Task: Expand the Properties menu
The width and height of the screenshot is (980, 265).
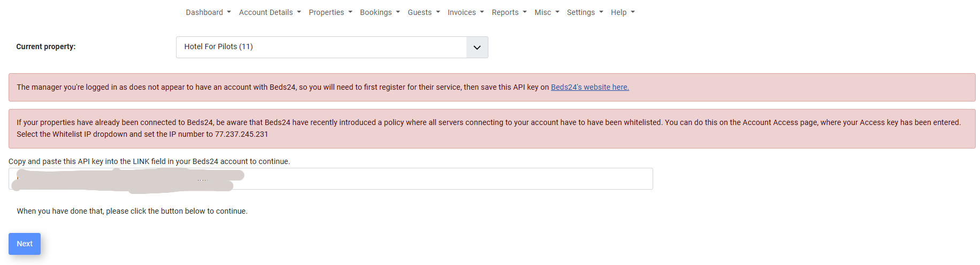Action: 330,12
